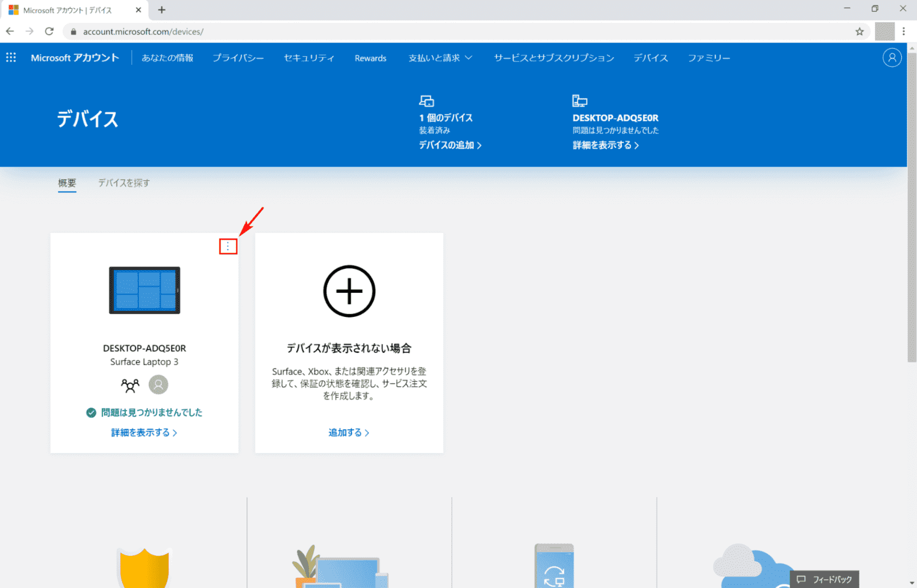Open サービスとサブスクリプション in navigation

click(x=554, y=58)
